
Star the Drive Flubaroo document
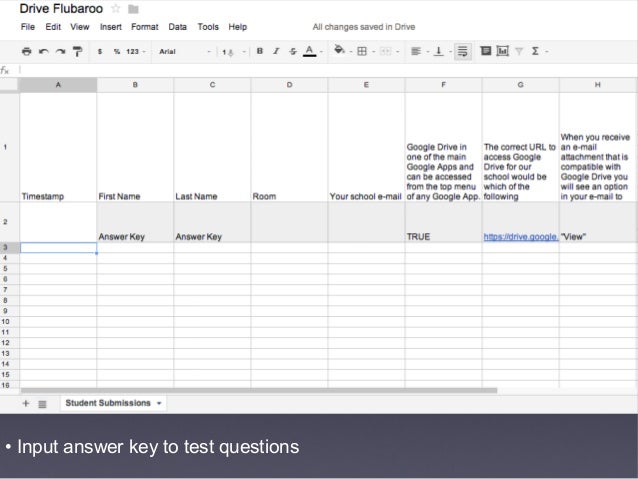[116, 8]
